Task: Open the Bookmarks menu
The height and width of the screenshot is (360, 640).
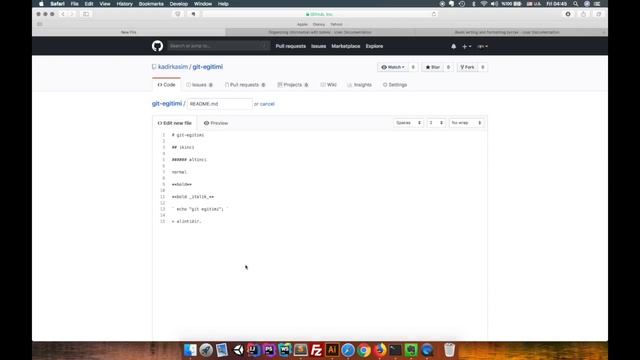Action: click(151, 4)
